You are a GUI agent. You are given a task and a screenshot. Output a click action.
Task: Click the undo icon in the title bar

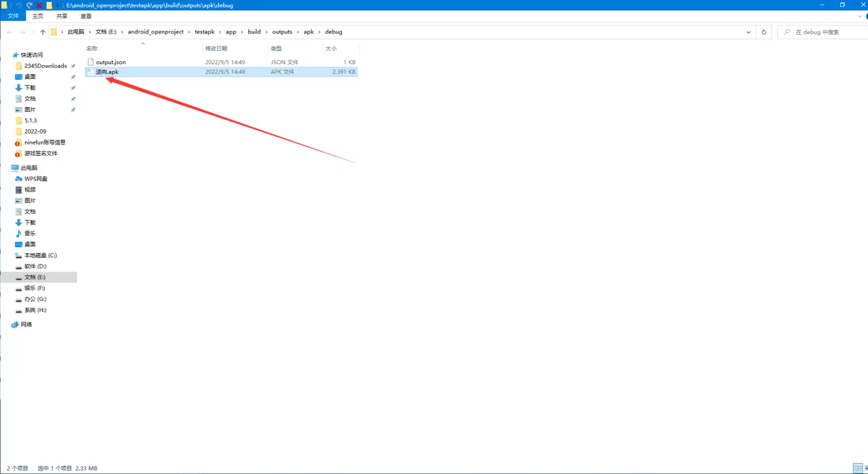coord(19,5)
